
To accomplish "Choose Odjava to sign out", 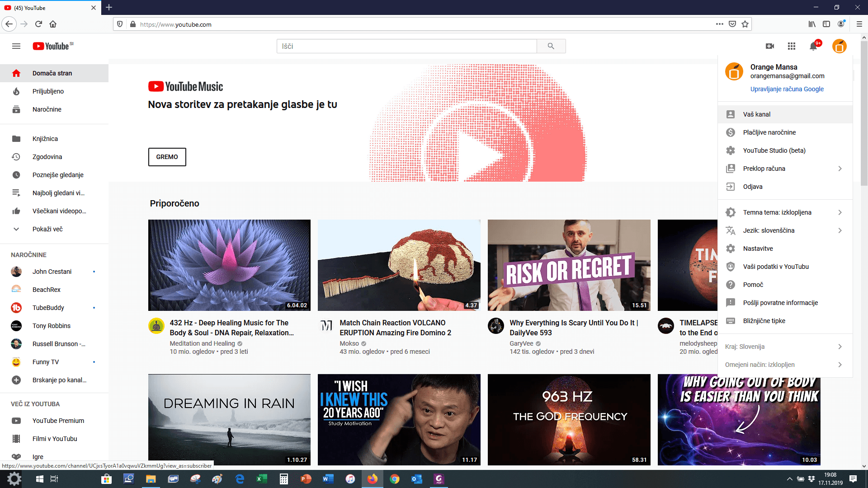I will [x=752, y=187].
